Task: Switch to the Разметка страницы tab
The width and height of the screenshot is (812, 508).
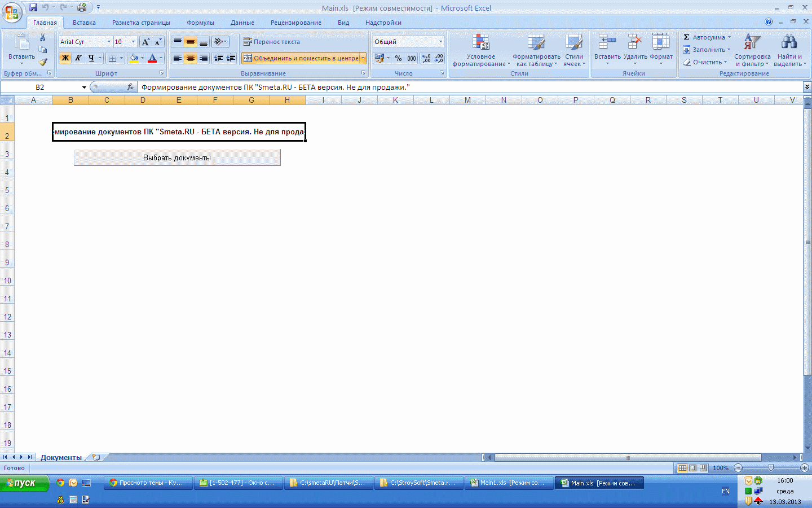Action: (x=141, y=23)
